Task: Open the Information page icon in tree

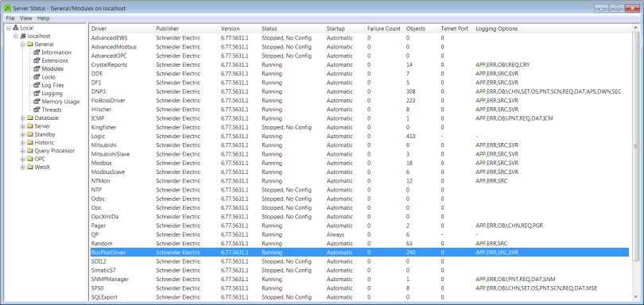Action: pos(37,52)
